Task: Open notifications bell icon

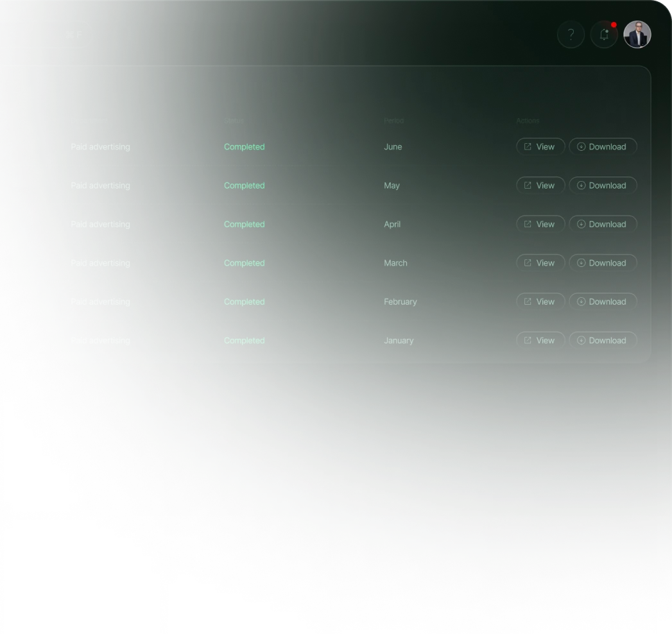Action: click(x=604, y=34)
